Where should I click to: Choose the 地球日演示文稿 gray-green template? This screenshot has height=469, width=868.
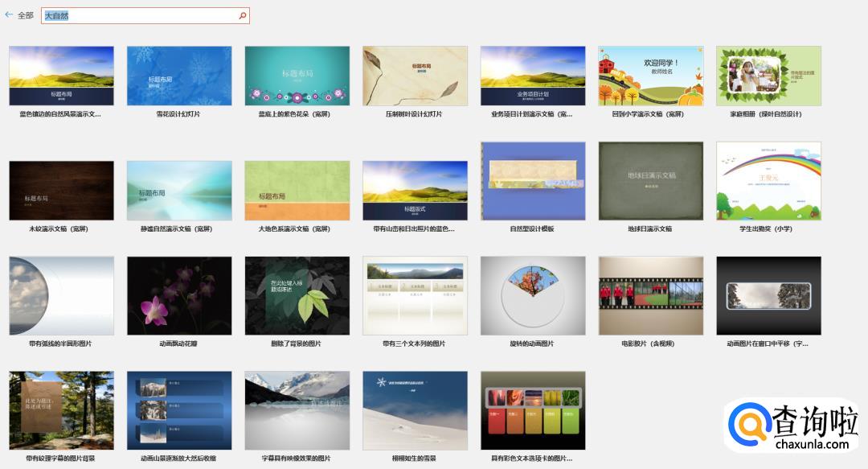click(651, 181)
